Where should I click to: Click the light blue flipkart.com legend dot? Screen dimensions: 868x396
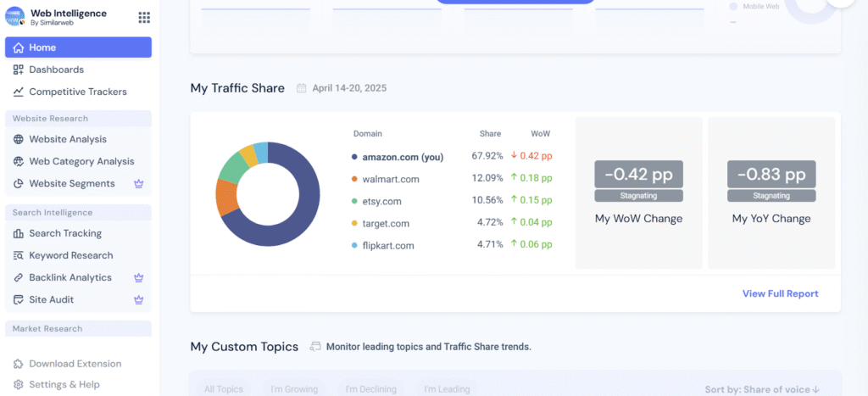tap(354, 245)
